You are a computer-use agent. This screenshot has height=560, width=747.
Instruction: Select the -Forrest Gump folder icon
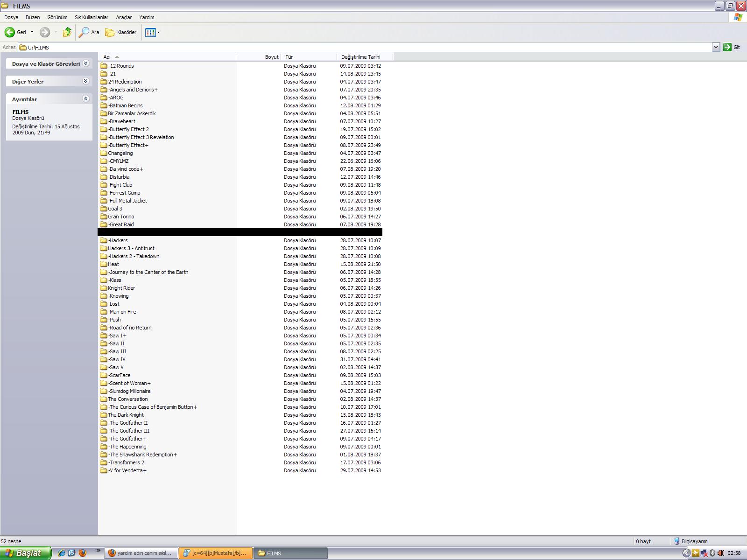[104, 193]
